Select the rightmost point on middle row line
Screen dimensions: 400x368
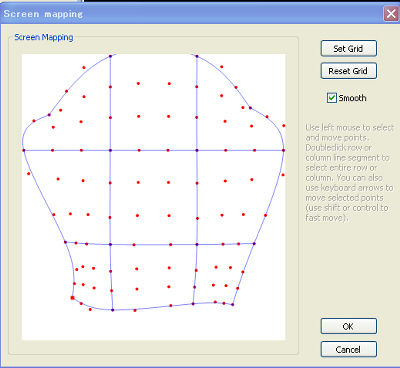pos(283,150)
